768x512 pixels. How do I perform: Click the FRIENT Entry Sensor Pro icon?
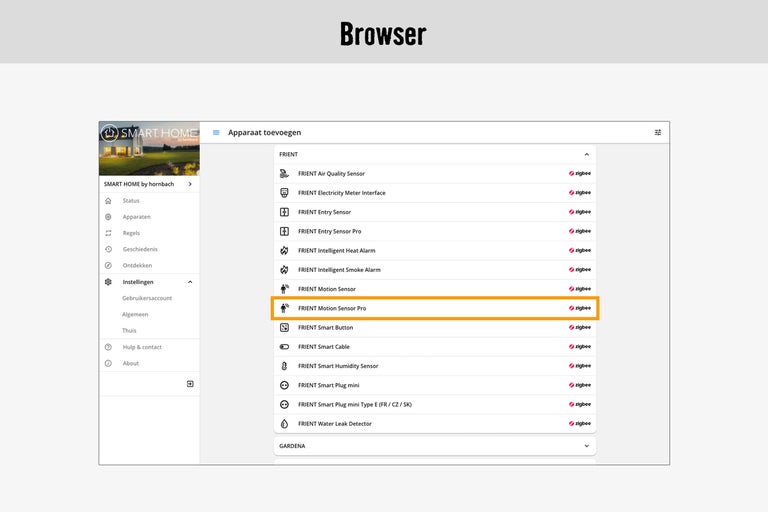pos(284,231)
